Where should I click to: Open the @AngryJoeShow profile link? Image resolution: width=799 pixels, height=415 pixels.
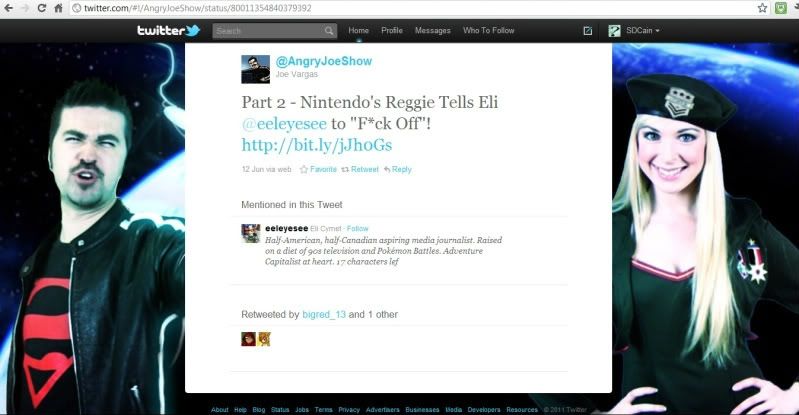324,61
